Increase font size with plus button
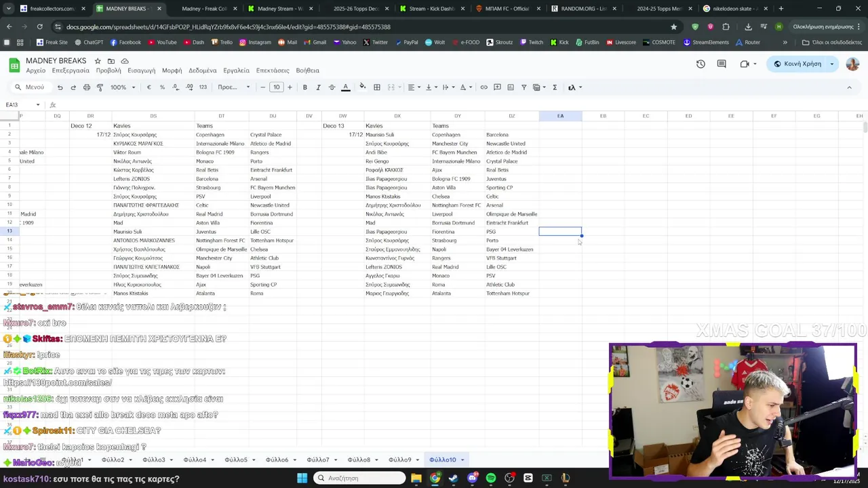 point(290,87)
